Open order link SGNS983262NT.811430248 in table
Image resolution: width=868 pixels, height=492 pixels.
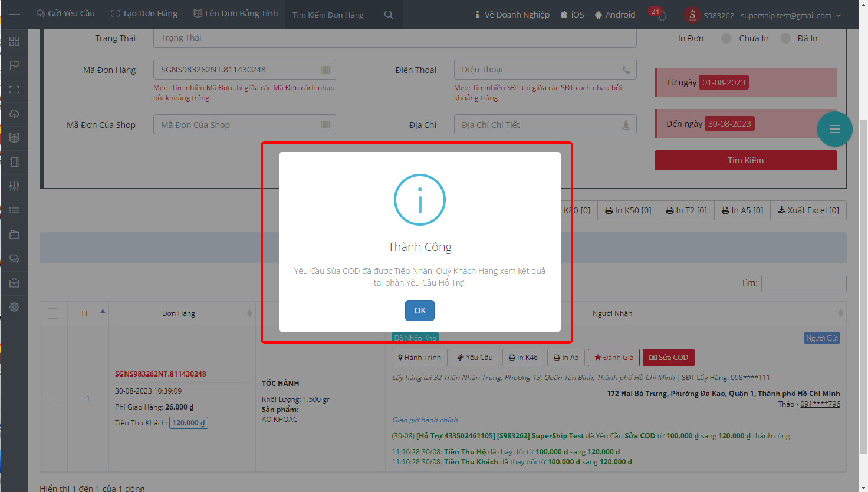pyautogui.click(x=160, y=374)
